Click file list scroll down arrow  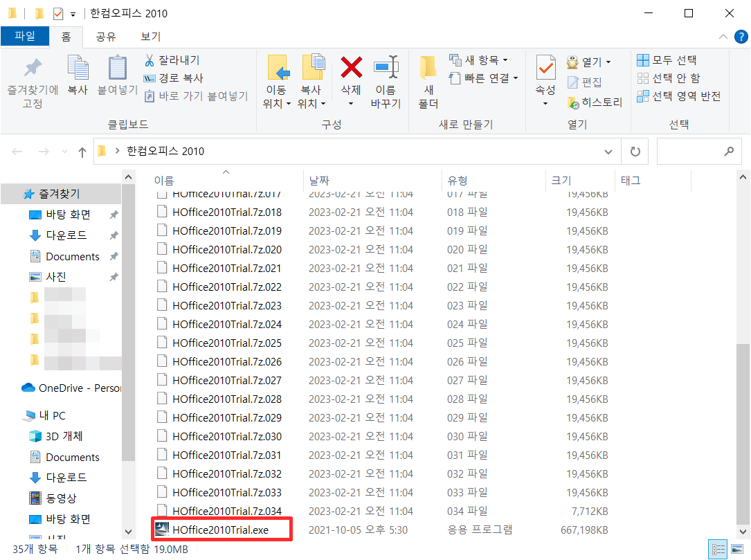click(x=743, y=531)
